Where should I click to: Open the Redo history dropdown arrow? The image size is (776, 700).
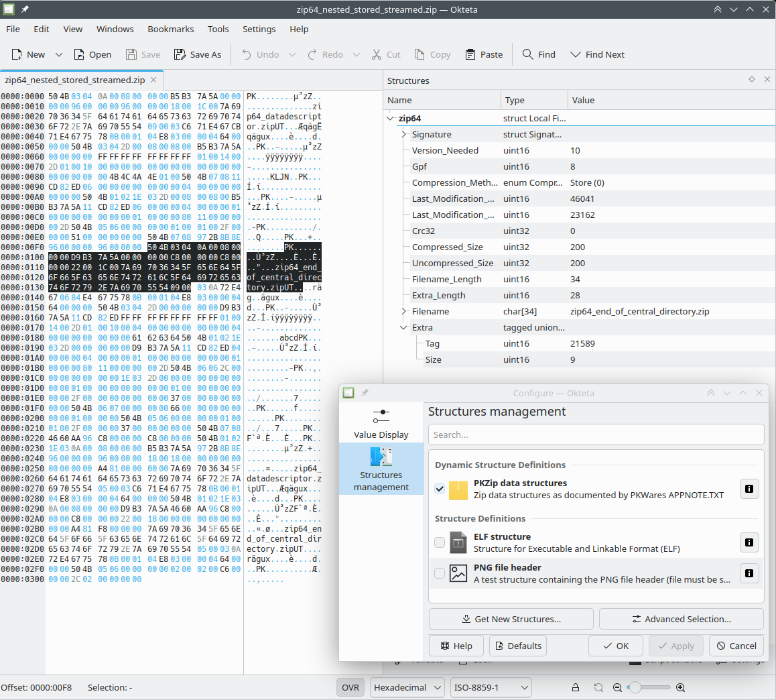[x=357, y=54]
